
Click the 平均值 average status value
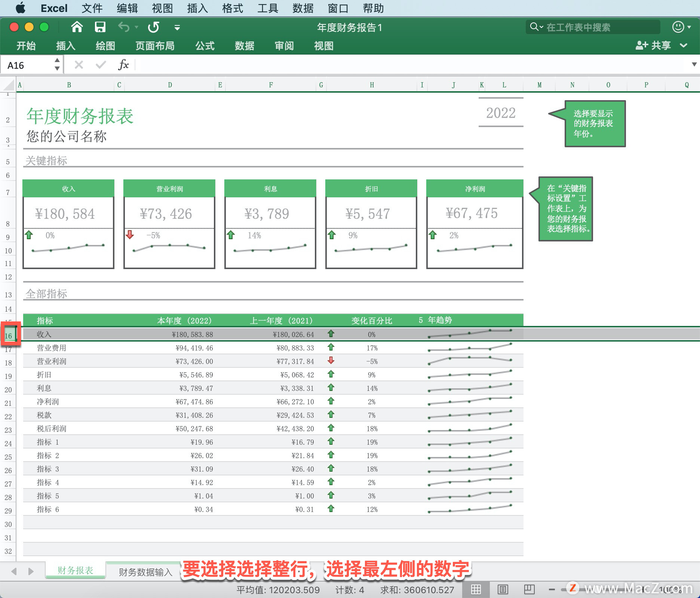click(278, 590)
